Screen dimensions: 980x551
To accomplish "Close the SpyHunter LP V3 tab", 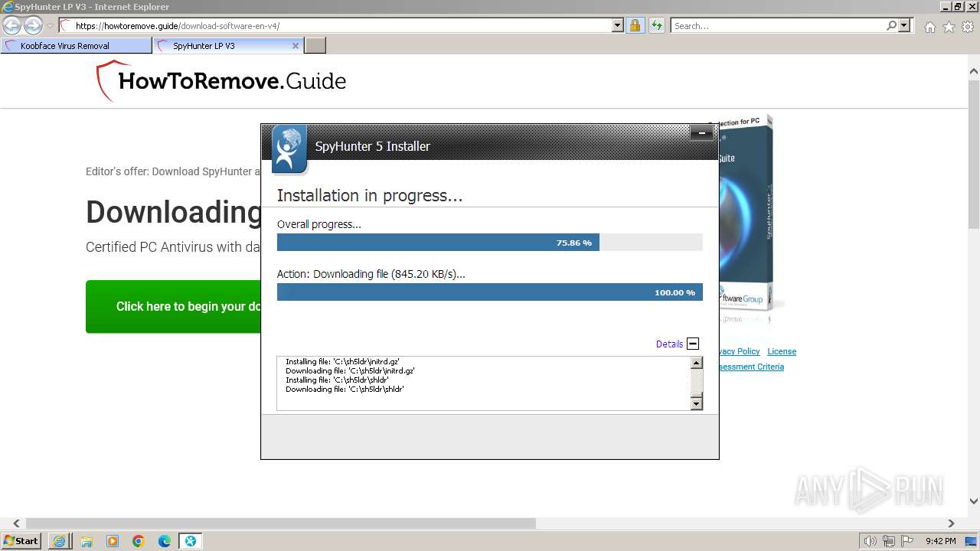I will point(296,46).
